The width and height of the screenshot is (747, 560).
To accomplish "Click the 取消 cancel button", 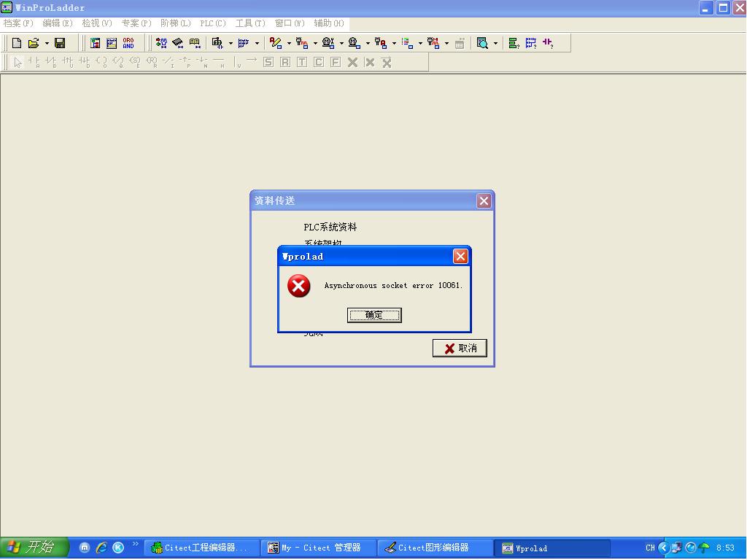I will 460,348.
